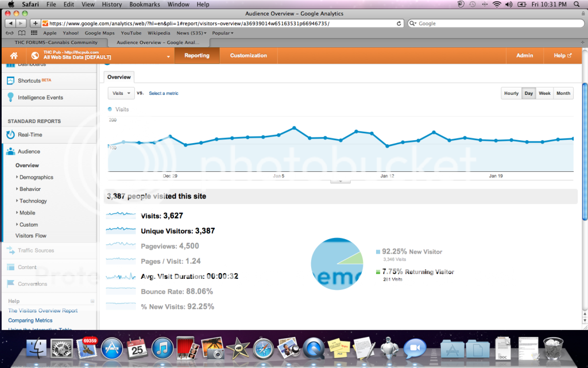The image size is (588, 368).
Task: Open the News (535) bookmarks dropdown
Action: tap(192, 33)
